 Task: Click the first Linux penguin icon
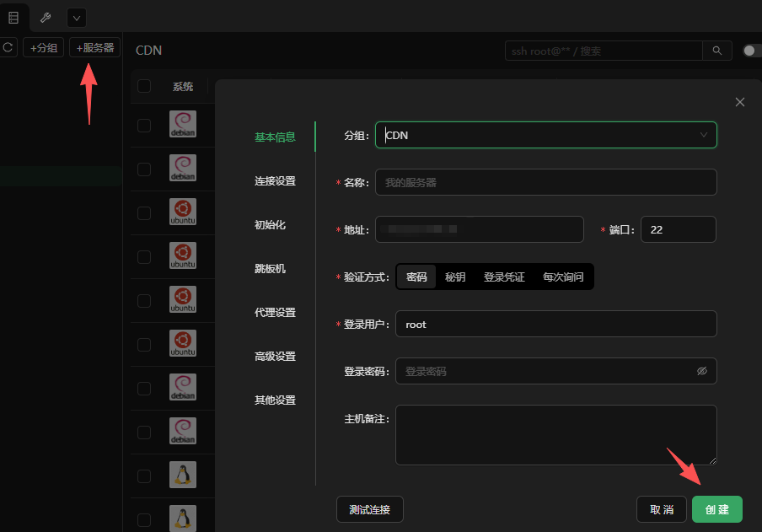tap(182, 475)
